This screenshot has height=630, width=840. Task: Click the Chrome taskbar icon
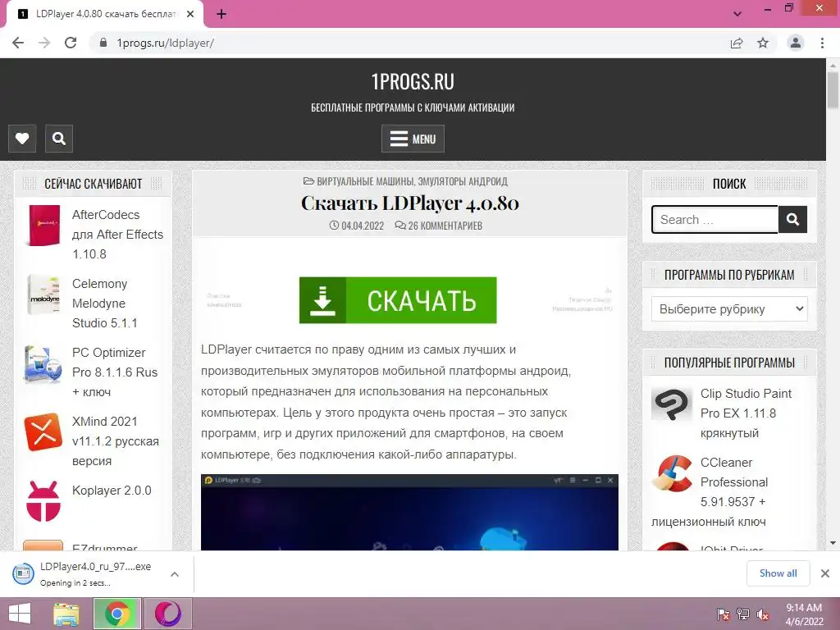117,614
